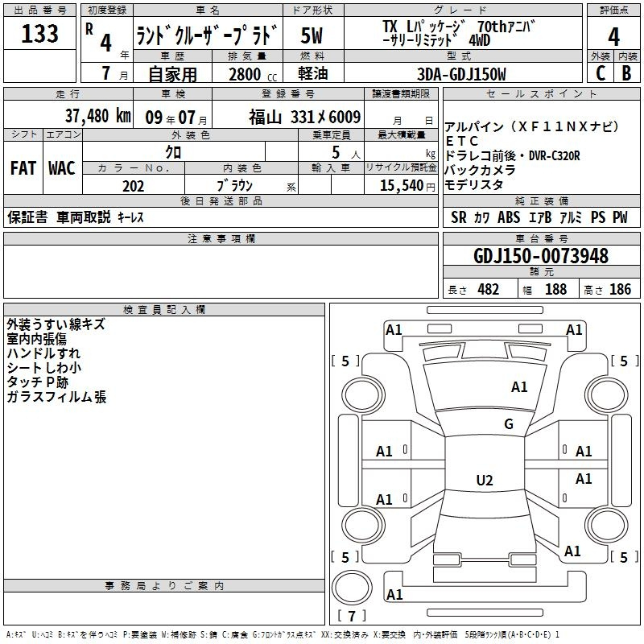
Task: Click air conditioner value WAC
Action: tap(62, 168)
